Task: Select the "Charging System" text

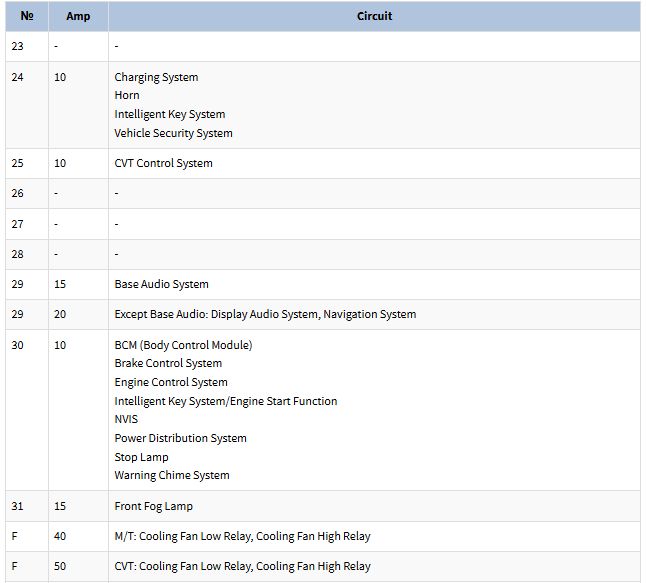Action: [156, 77]
